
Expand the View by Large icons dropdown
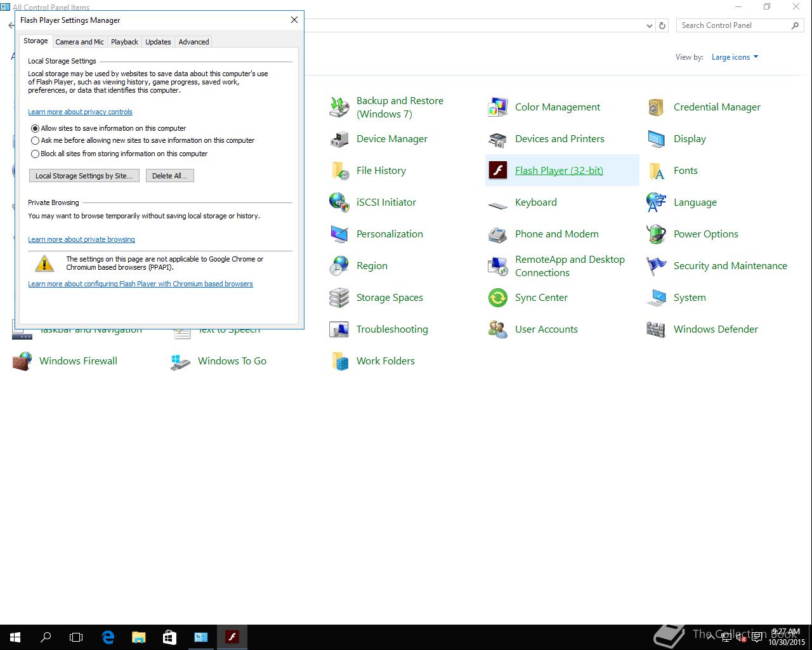tap(735, 57)
